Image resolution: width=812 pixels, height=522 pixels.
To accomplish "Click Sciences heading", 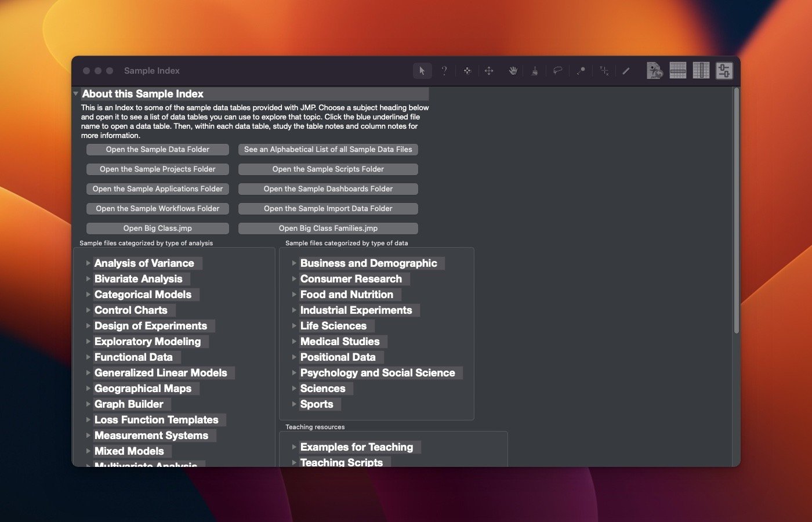I will pyautogui.click(x=323, y=389).
